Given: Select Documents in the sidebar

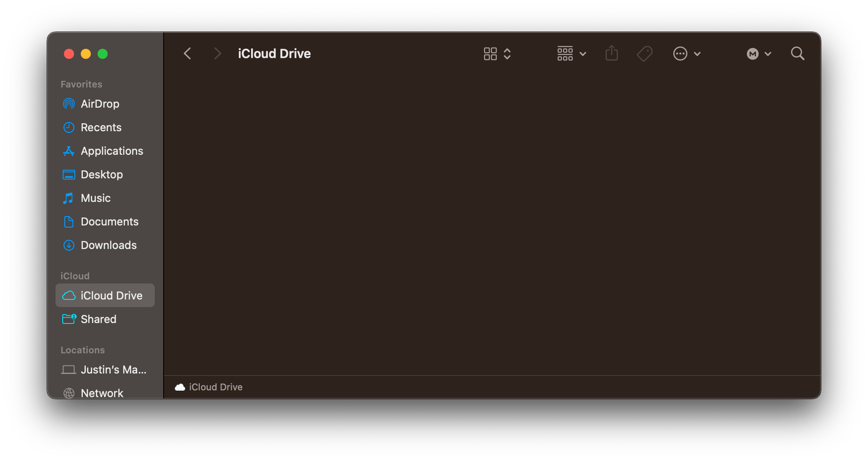Looking at the screenshot, I should tap(109, 221).
